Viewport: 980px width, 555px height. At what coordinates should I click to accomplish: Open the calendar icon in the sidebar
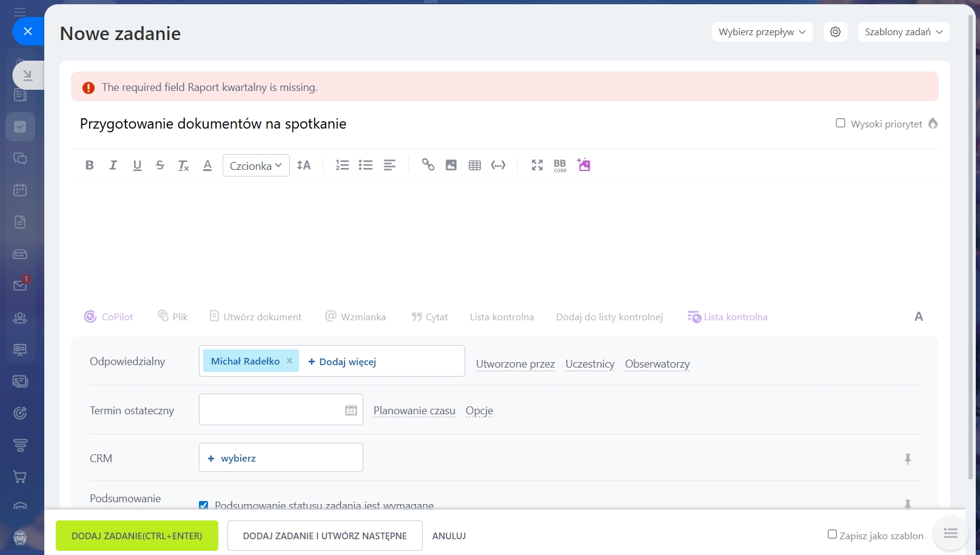20,190
